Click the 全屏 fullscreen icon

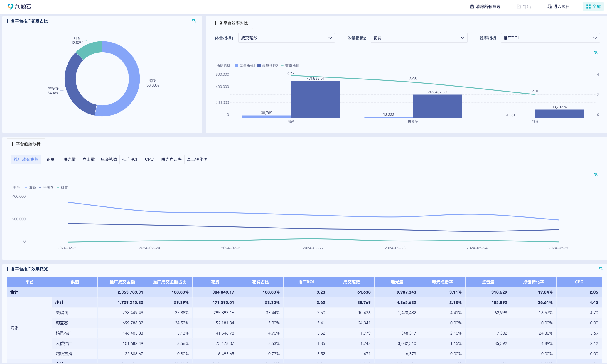[589, 6]
